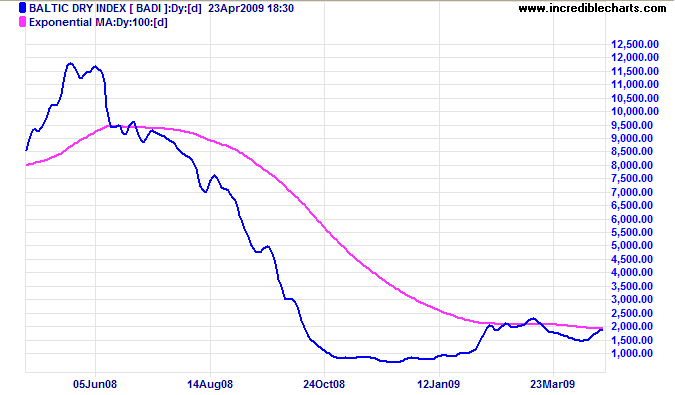The image size is (675, 395).
Task: Click the 23Apr2009 18:30 timestamp
Action: [251, 8]
